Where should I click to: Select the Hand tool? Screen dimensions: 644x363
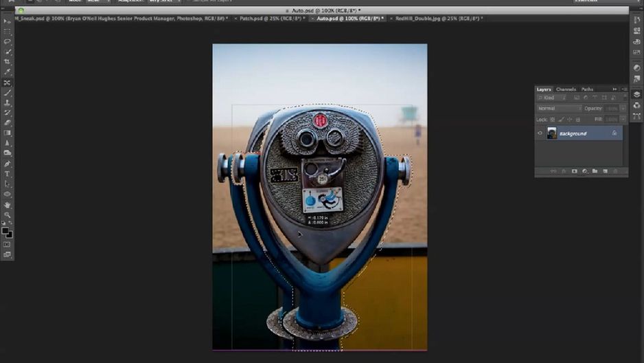click(x=7, y=205)
